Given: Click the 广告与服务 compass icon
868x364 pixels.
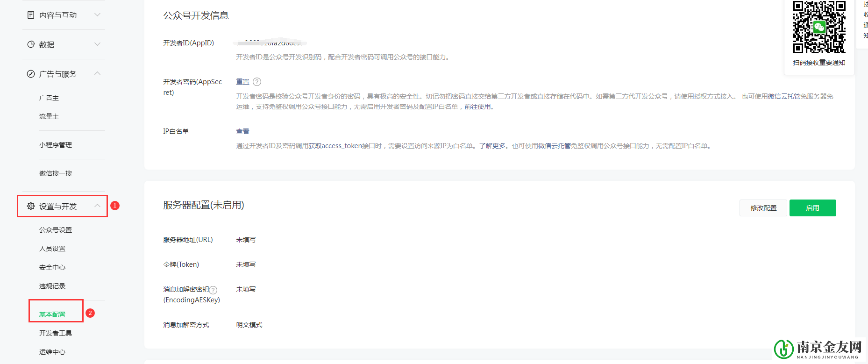Looking at the screenshot, I should [31, 74].
